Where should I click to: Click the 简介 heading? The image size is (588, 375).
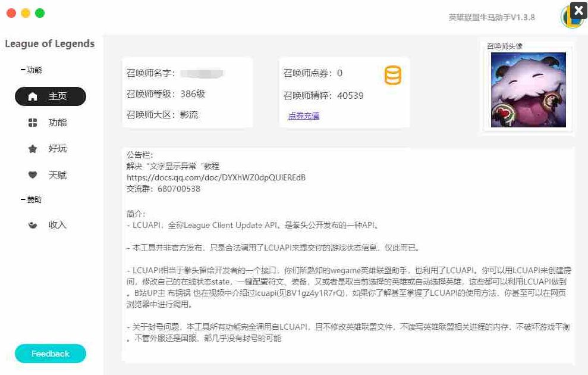pyautogui.click(x=136, y=214)
